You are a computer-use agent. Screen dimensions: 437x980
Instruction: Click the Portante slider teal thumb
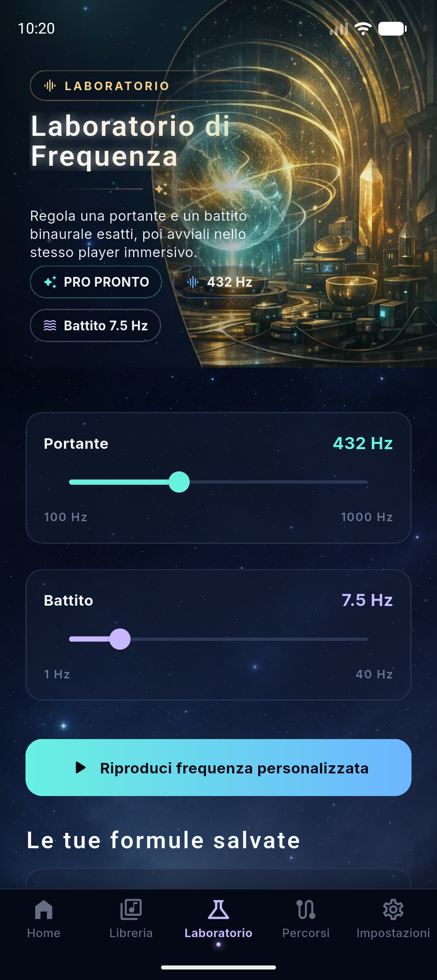pos(179,482)
